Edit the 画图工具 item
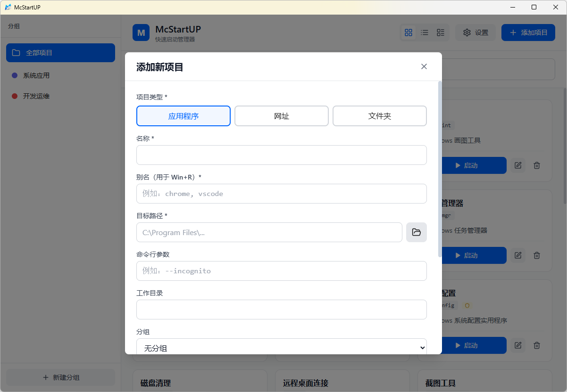The width and height of the screenshot is (567, 392). pyautogui.click(x=518, y=165)
